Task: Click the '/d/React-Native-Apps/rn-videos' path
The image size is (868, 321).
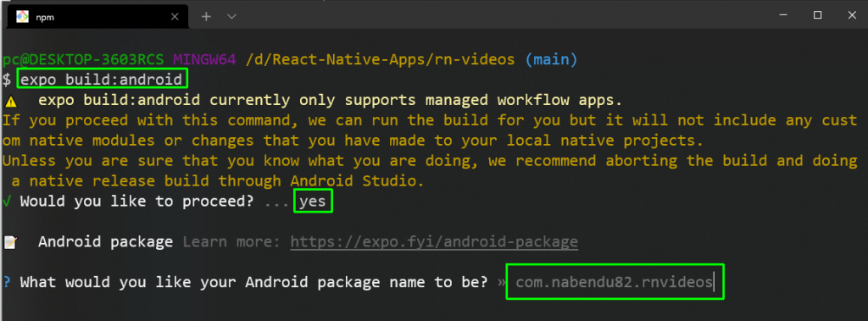Action: [x=381, y=59]
